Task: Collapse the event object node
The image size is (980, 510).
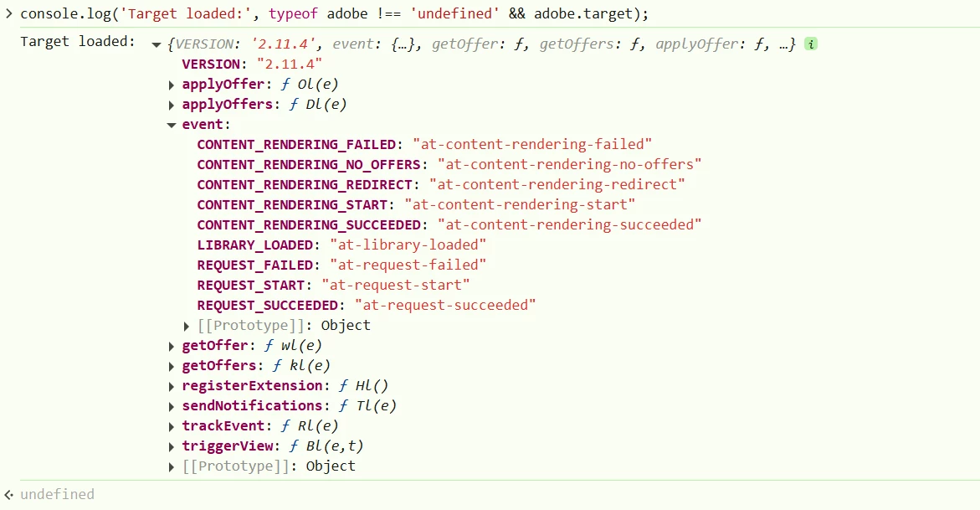Action: pyautogui.click(x=172, y=125)
